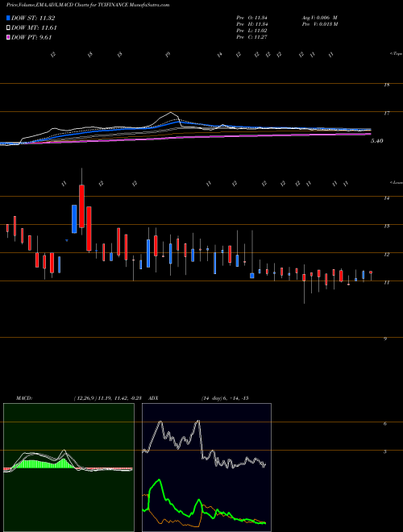The image size is (403, 532).
Task: Click the '9' right-axis price label
Action: pos(385,339)
